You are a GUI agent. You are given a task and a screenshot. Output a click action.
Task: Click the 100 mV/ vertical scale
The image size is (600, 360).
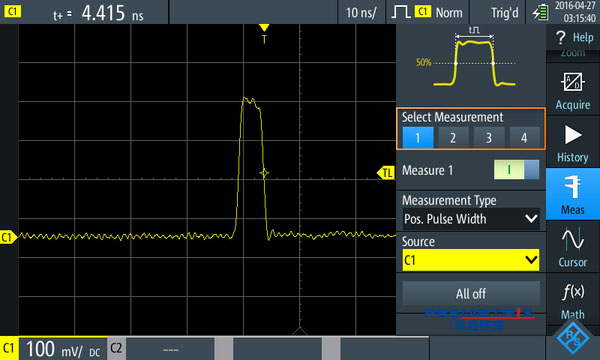point(54,349)
